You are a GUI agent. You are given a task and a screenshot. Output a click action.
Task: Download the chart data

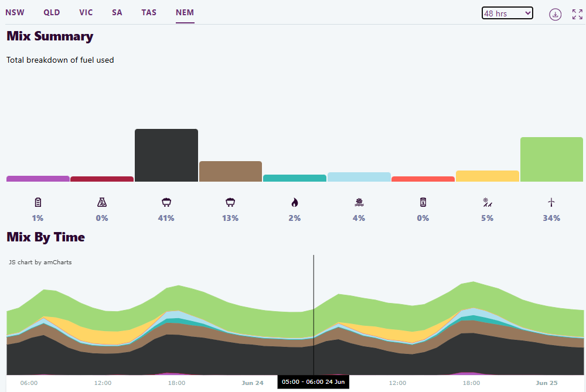(555, 14)
